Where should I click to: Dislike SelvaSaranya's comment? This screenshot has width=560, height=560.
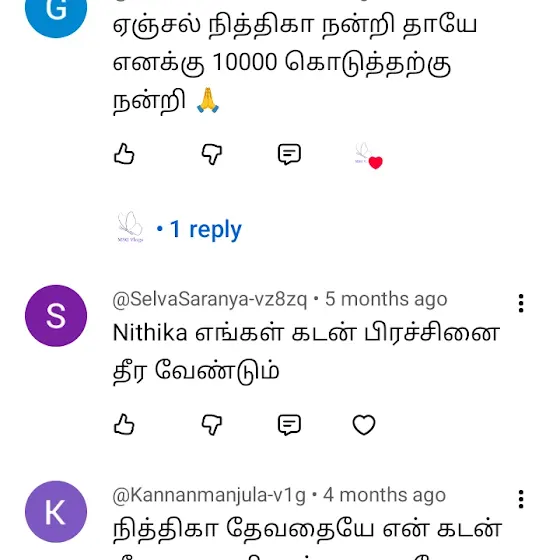pyautogui.click(x=212, y=425)
